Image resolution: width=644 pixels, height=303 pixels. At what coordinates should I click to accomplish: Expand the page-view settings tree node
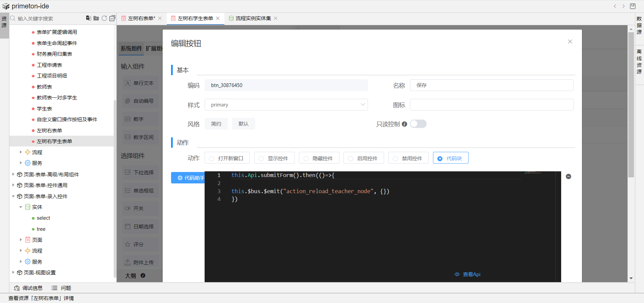coord(13,272)
